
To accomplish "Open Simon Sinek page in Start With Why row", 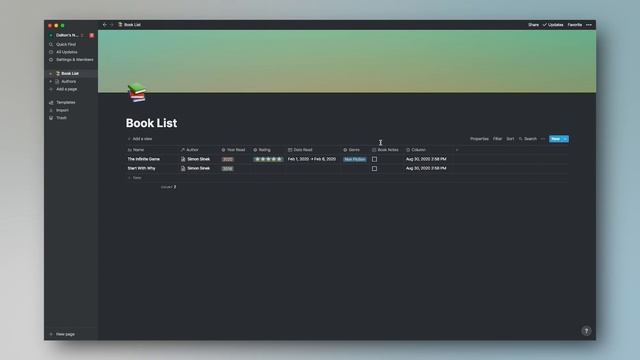I will tap(196, 168).
